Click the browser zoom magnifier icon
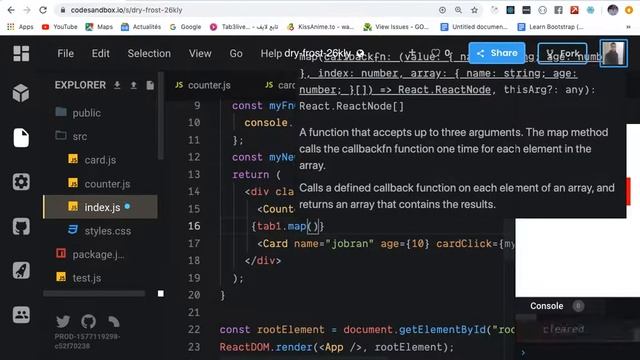This screenshot has width=640, height=360. pyautogui.click(x=458, y=10)
